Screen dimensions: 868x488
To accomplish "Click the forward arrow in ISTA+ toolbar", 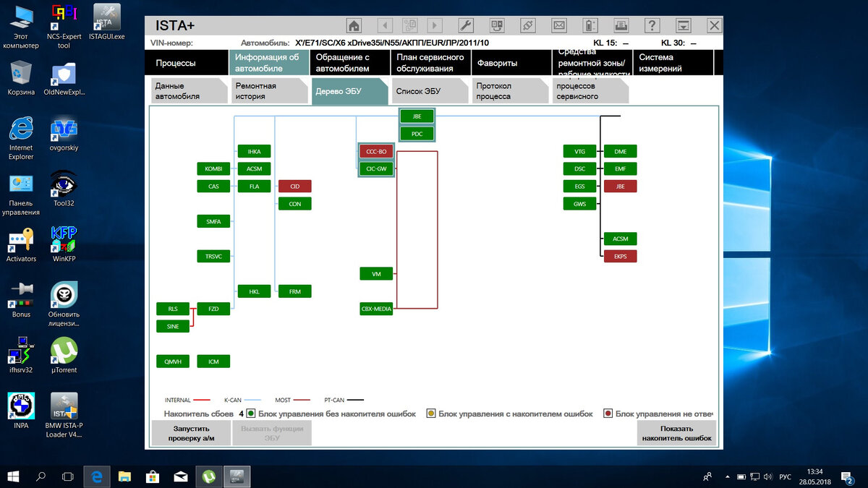I will [435, 25].
